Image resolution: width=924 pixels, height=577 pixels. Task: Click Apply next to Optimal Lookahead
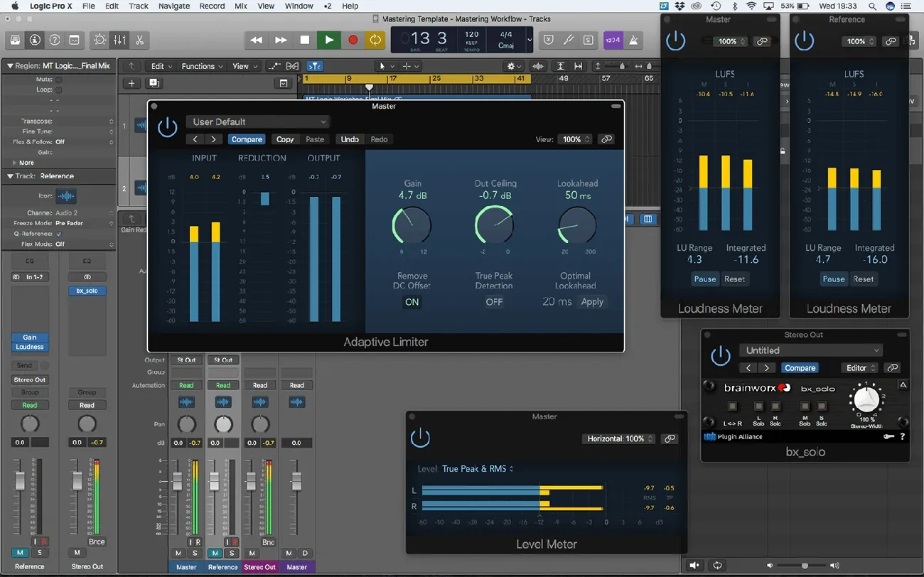point(592,301)
